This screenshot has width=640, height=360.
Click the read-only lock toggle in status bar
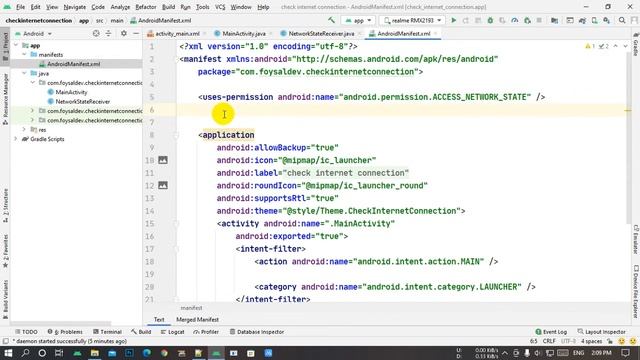610,341
